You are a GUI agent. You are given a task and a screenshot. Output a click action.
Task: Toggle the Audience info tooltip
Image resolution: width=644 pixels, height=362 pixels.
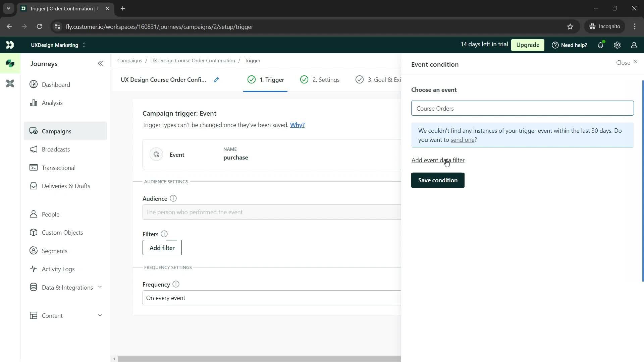173,198
